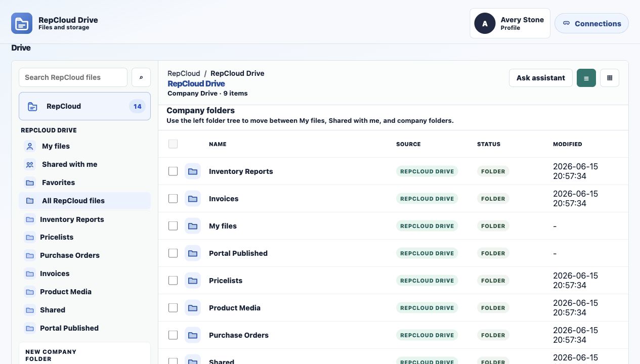Click sidebar folder icon for Shared
Screen dimensions: 640x364
(x=30, y=310)
